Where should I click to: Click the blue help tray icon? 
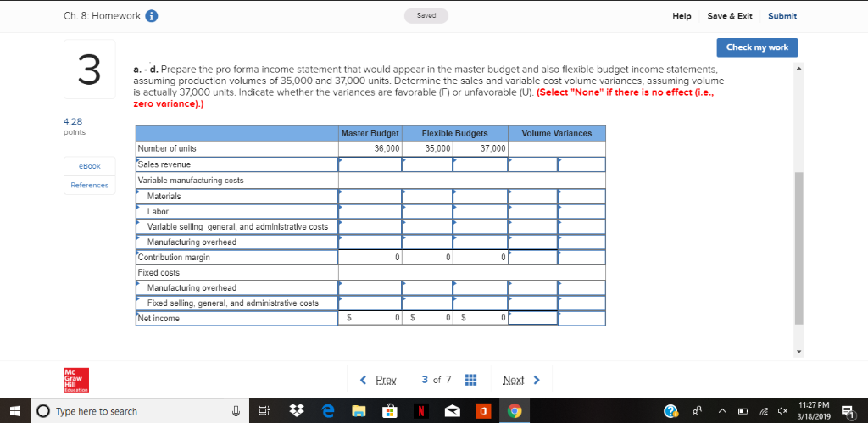(x=671, y=411)
